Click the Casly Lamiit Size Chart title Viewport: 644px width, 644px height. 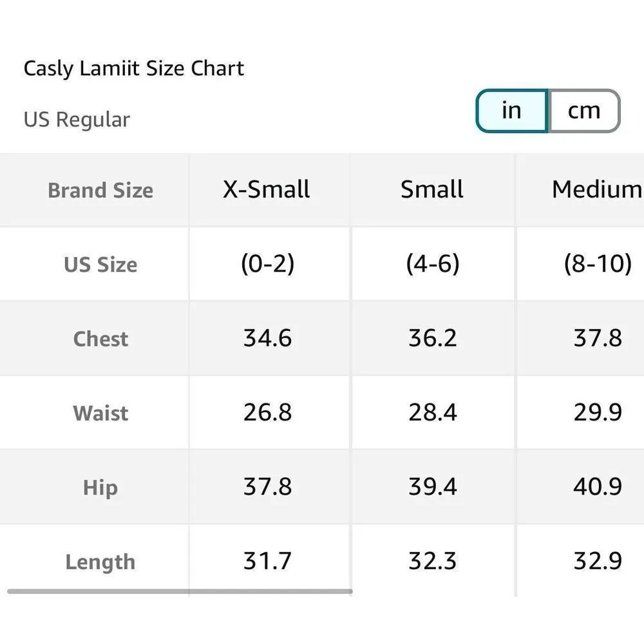(134, 68)
